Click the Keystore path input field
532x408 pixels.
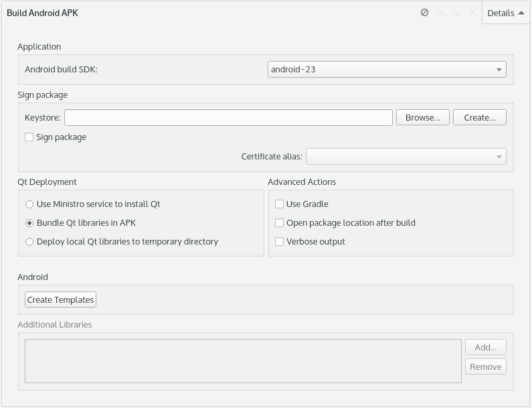(x=228, y=117)
